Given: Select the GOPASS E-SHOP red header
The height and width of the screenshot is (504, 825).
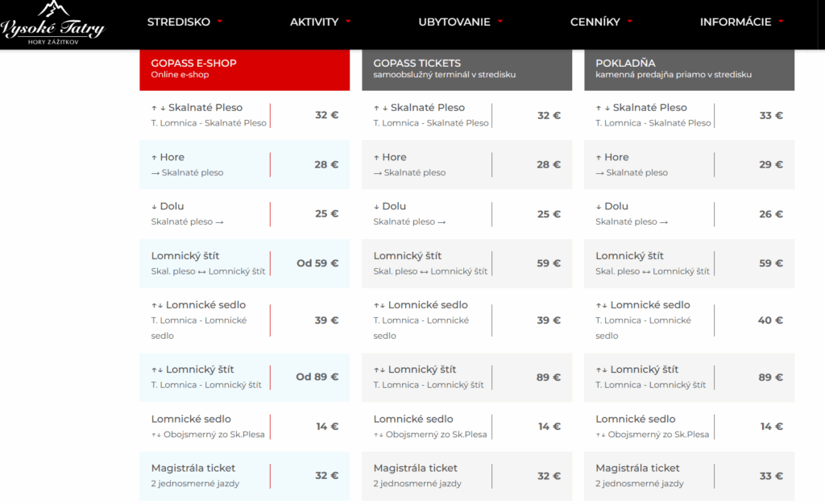Looking at the screenshot, I should click(244, 69).
